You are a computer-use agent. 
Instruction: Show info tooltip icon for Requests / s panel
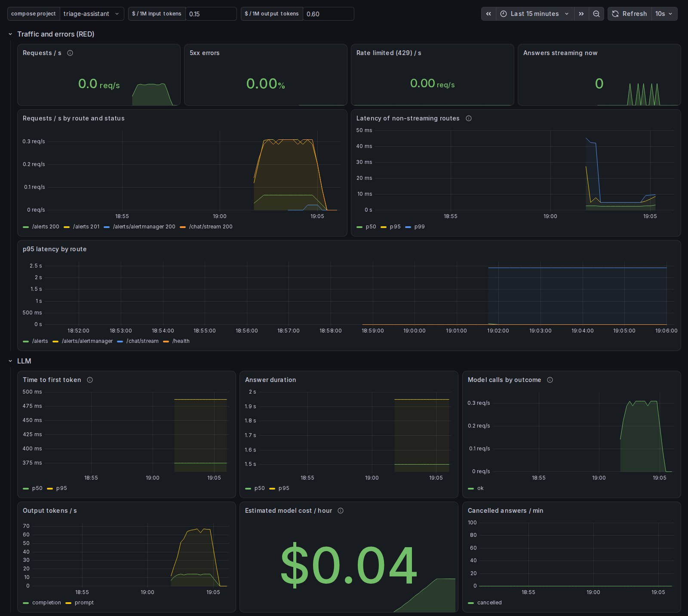70,53
